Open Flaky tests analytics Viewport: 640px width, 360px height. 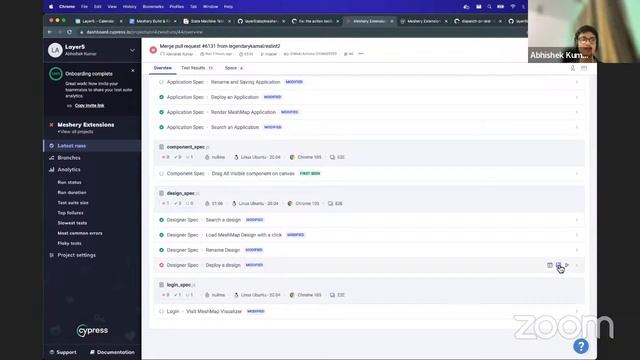point(69,243)
